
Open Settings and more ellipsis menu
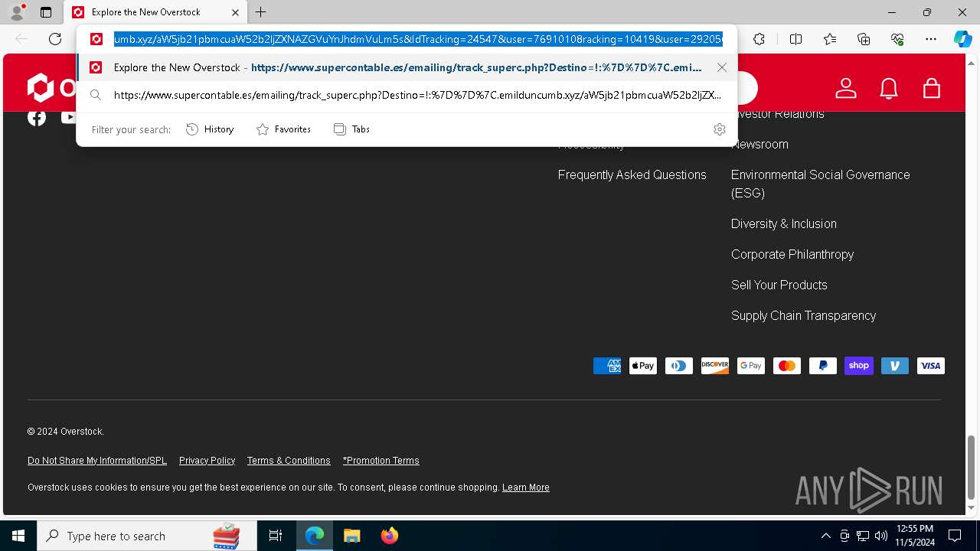931,39
